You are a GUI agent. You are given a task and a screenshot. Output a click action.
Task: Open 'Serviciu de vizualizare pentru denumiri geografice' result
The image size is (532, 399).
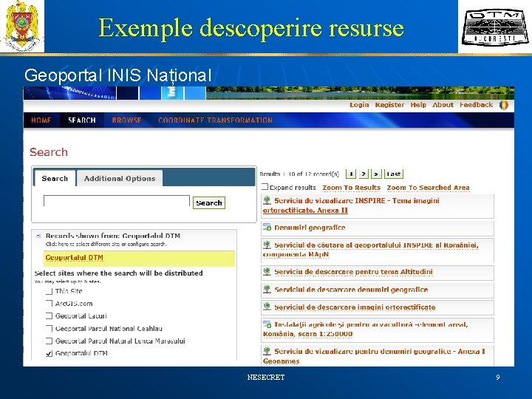pyautogui.click(x=374, y=356)
